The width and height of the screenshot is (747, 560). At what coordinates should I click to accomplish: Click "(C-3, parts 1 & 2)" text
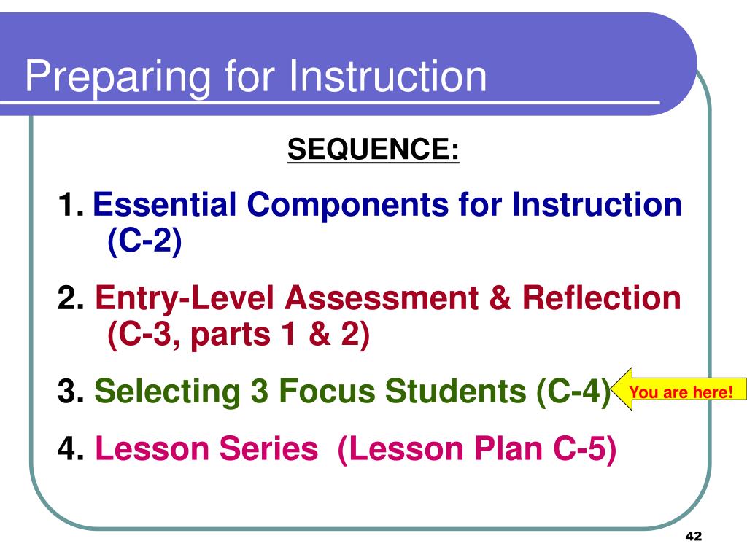click(x=239, y=334)
